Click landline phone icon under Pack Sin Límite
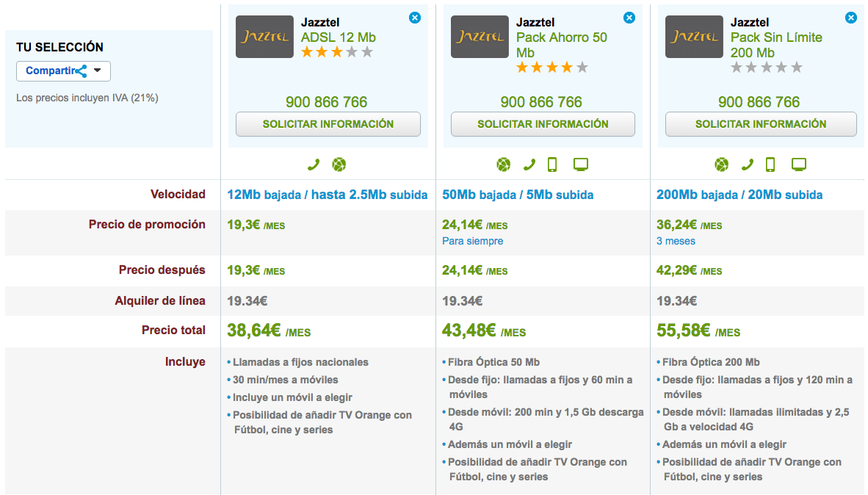 coord(748,165)
